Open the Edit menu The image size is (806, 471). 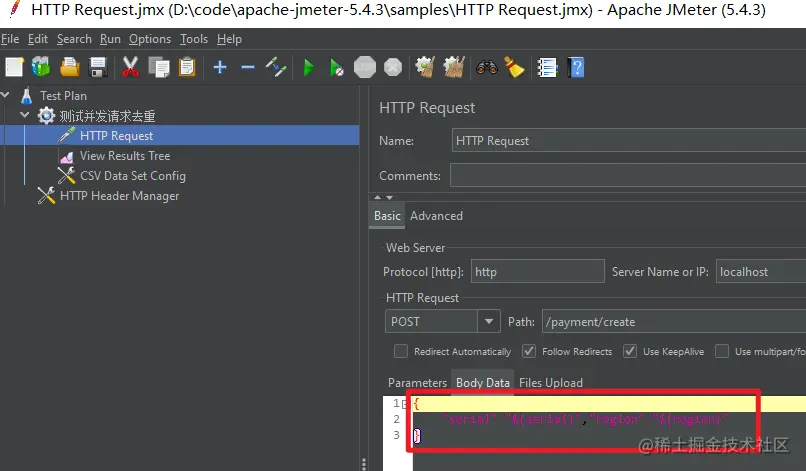coord(38,39)
